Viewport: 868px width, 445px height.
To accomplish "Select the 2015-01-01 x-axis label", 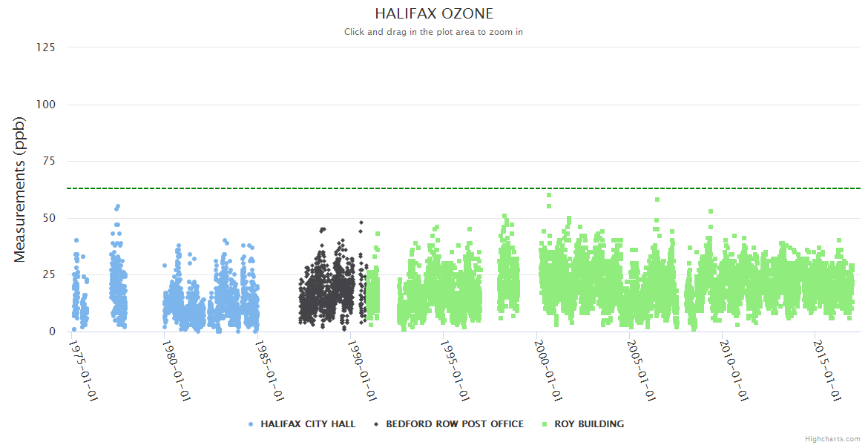I will pos(828,369).
